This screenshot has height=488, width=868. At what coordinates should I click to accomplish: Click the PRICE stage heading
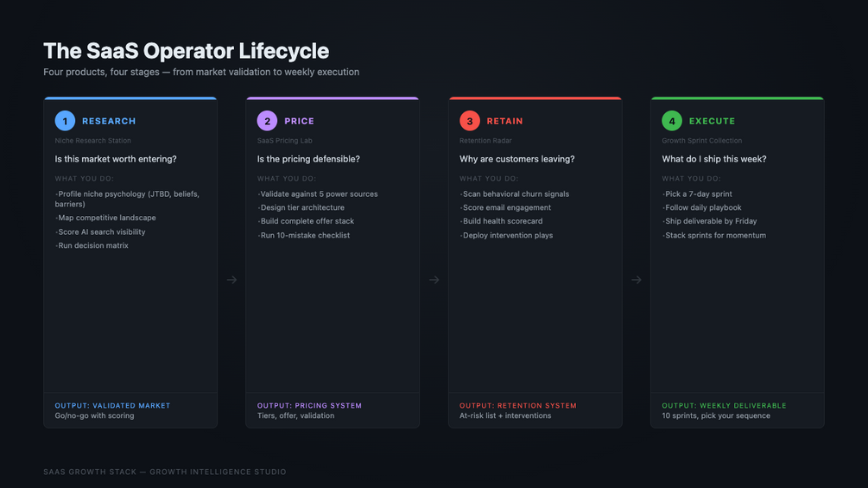(x=299, y=121)
